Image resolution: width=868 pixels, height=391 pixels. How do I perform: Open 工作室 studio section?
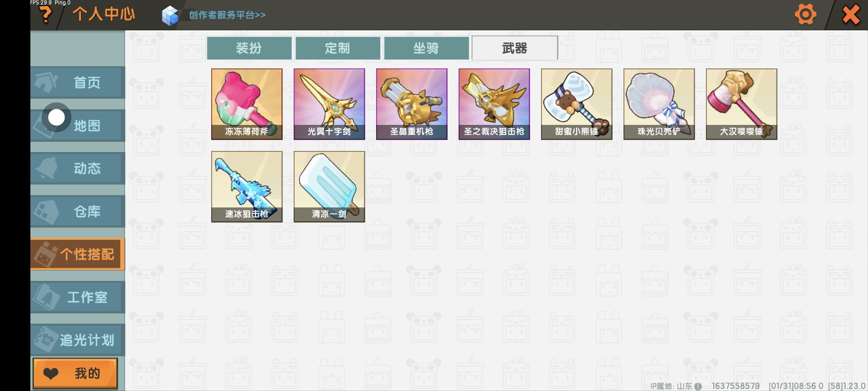[78, 297]
